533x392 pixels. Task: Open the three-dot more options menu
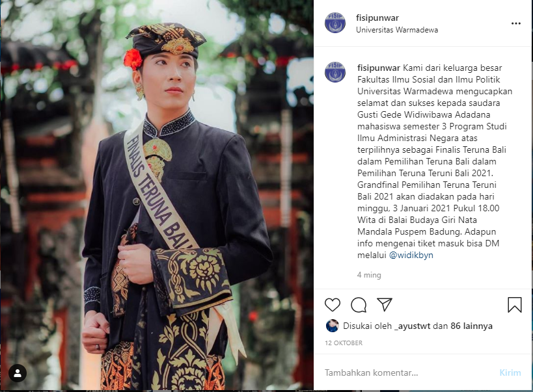click(x=516, y=23)
